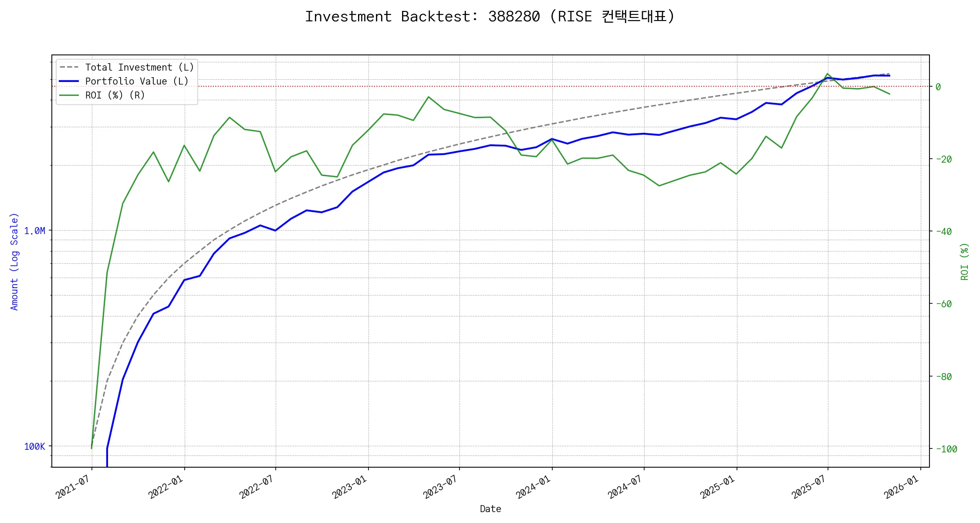Click the 'Portfolio Value (L)' legend label

point(136,82)
